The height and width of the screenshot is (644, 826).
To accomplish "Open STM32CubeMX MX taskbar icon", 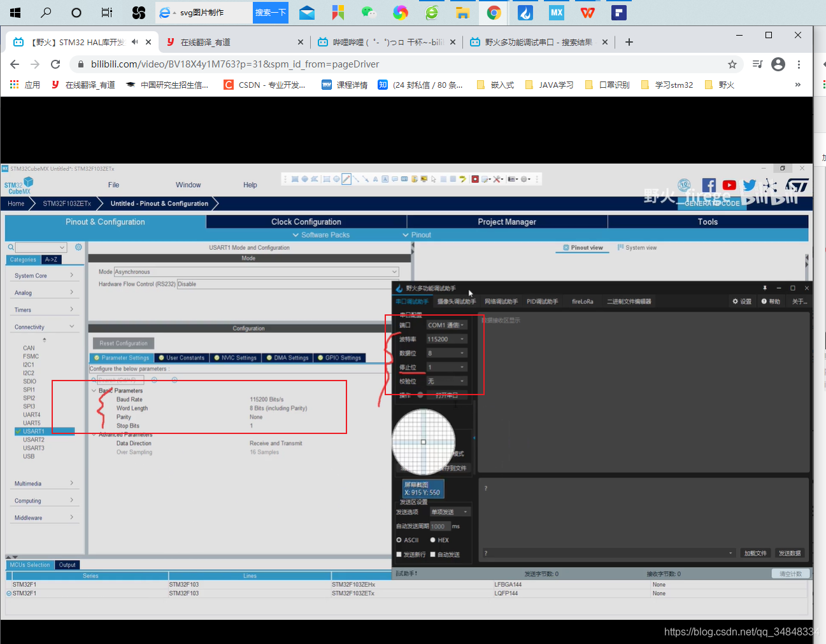I will coord(557,12).
